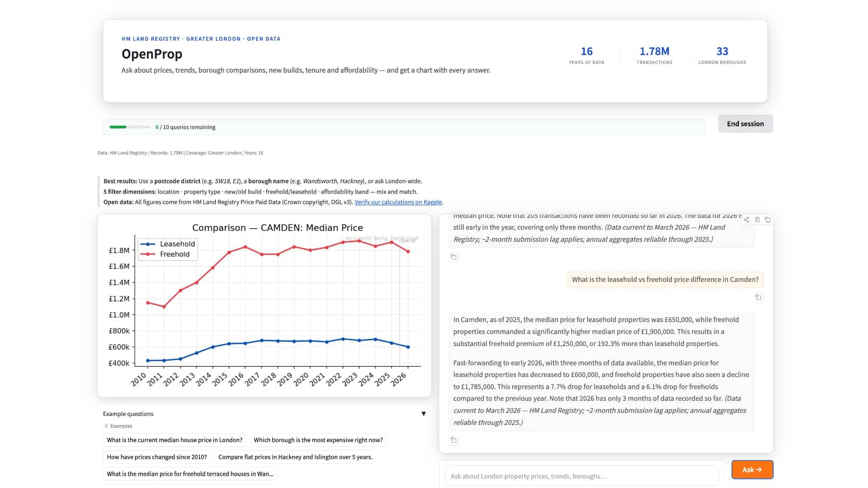Click the 'Best results' tip line
Image resolution: width=868 pixels, height=488 pixels.
click(x=263, y=181)
